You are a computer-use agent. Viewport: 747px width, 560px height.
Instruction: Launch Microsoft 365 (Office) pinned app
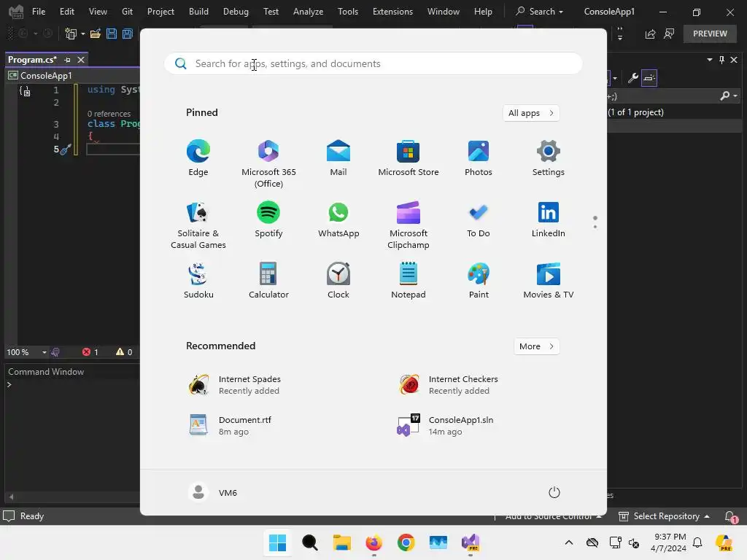click(x=268, y=164)
